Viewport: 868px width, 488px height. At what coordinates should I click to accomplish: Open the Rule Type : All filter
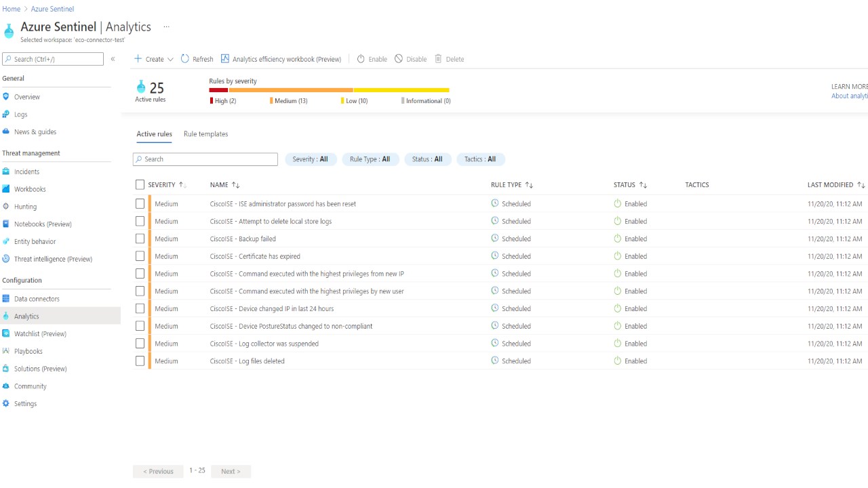coord(370,159)
